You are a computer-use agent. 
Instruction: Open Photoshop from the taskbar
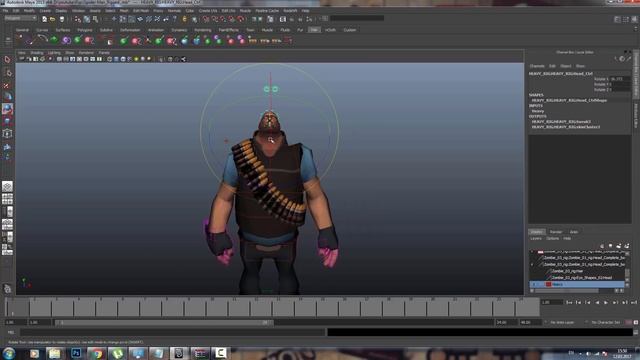(76, 353)
